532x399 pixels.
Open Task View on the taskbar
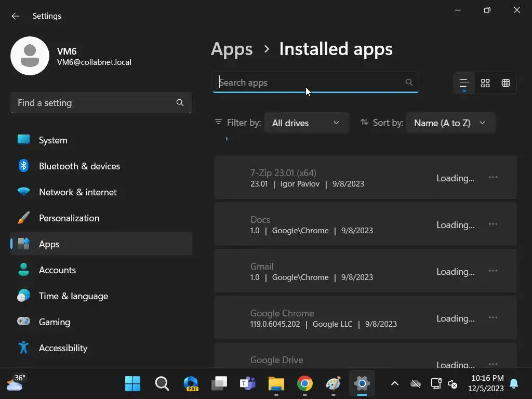click(x=219, y=384)
